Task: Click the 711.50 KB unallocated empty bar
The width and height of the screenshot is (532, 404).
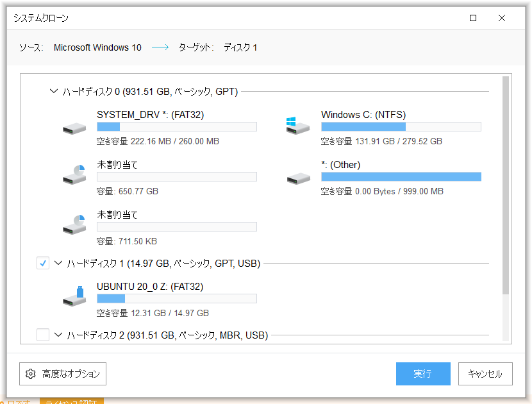Action: [x=177, y=226]
